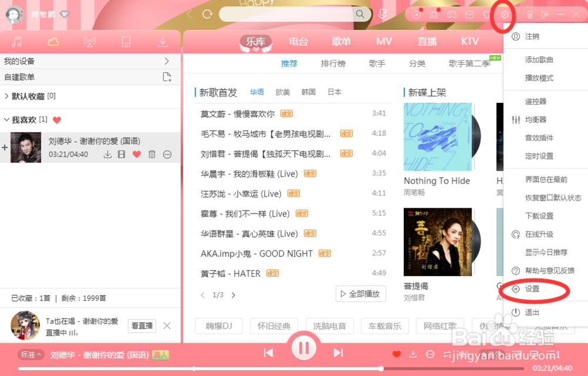The image size is (588, 376).
Task: Open the 排行榜 sub-tab
Action: [333, 64]
